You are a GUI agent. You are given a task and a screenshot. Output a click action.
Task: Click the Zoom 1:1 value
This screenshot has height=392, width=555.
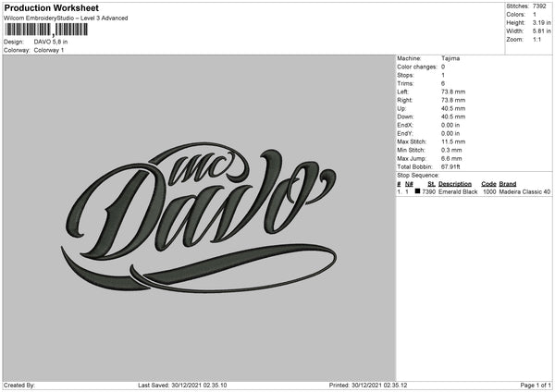536,40
